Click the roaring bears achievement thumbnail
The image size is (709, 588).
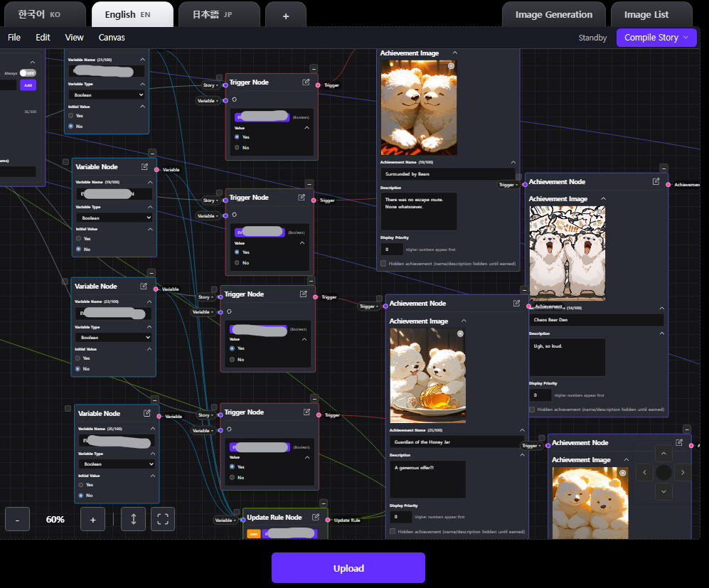567,254
